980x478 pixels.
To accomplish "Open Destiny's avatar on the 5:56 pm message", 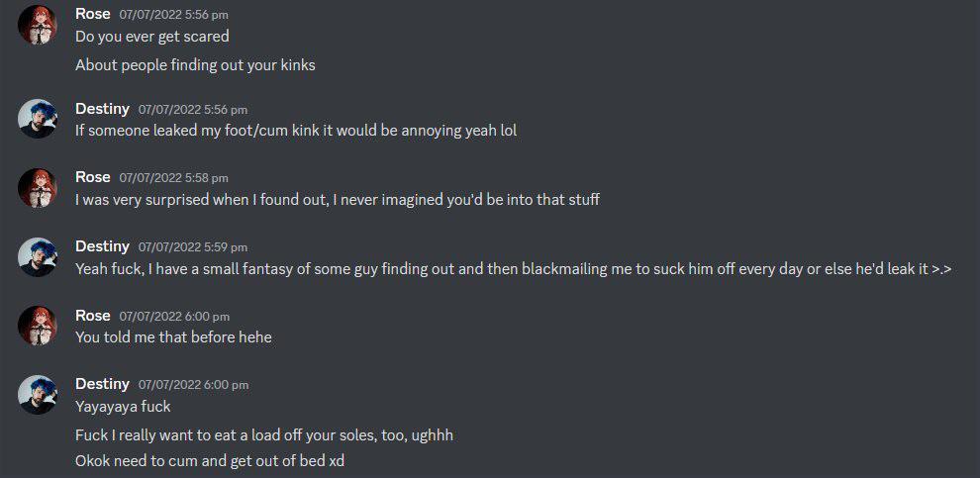I will click(37, 119).
